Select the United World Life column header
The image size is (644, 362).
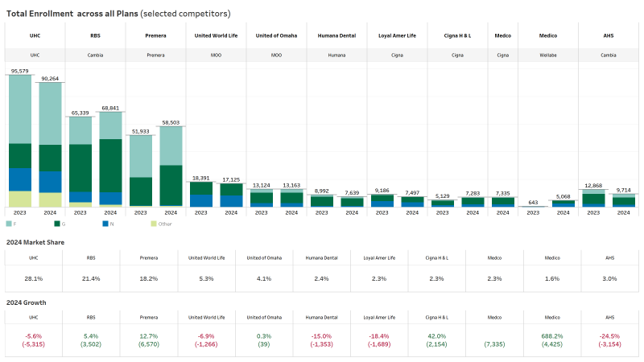[x=216, y=35]
